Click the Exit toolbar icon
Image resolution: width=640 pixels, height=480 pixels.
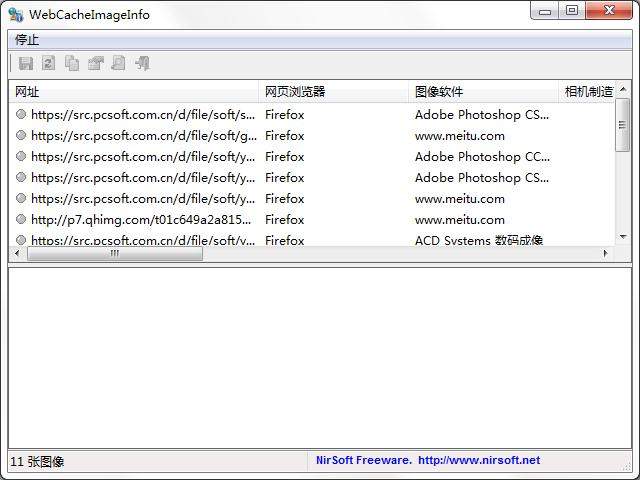(x=143, y=63)
